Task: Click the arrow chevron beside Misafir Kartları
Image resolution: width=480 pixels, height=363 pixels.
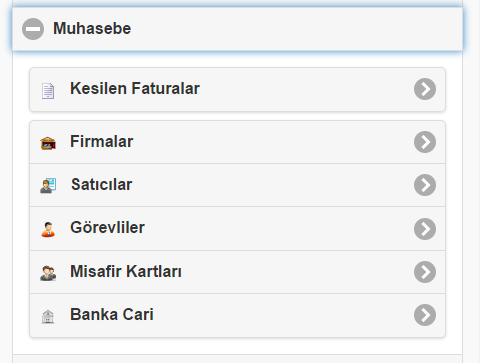Action: pyautogui.click(x=425, y=272)
